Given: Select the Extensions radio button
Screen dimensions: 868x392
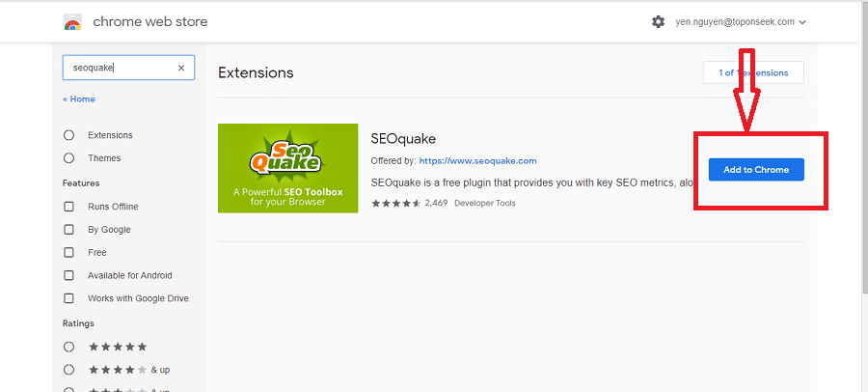Looking at the screenshot, I should [68, 135].
